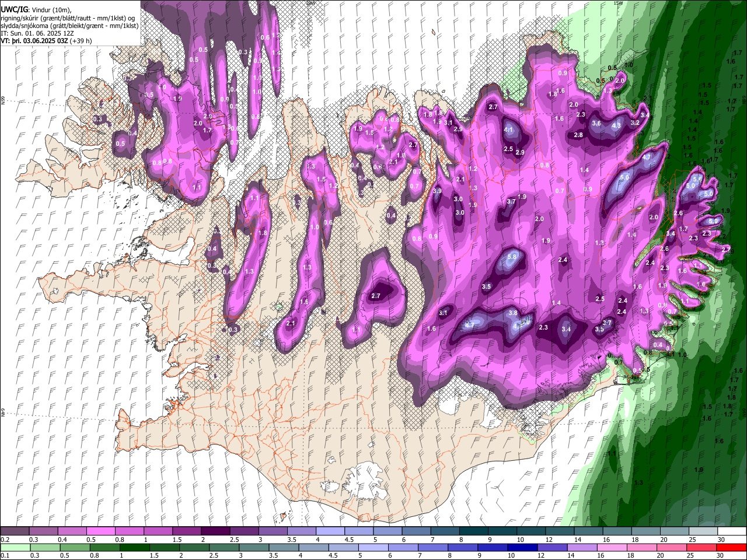Choose the 14–16 grey-green swatch, upper scale
Image resolution: width=747 pixels, height=560 pixels.
[x=588, y=531]
